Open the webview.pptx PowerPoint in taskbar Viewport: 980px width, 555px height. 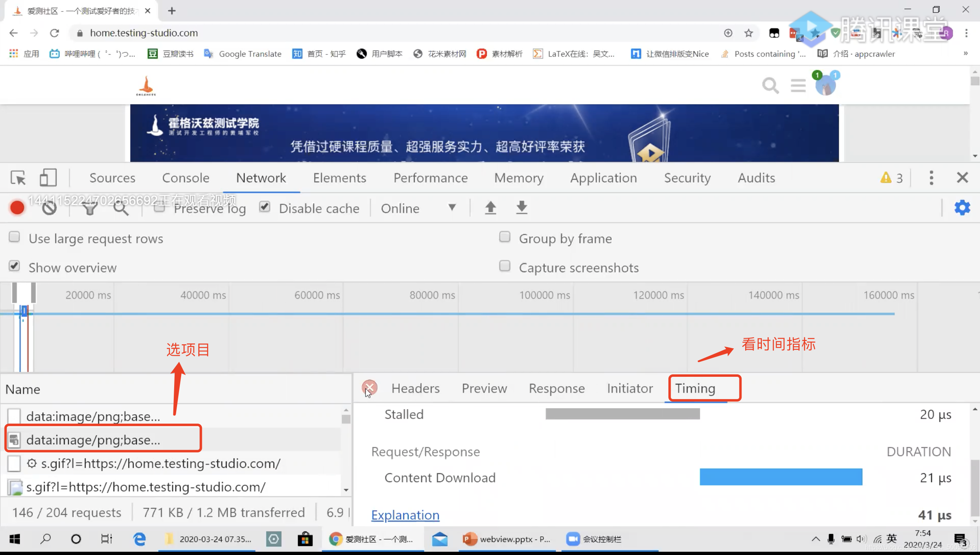pos(507,539)
